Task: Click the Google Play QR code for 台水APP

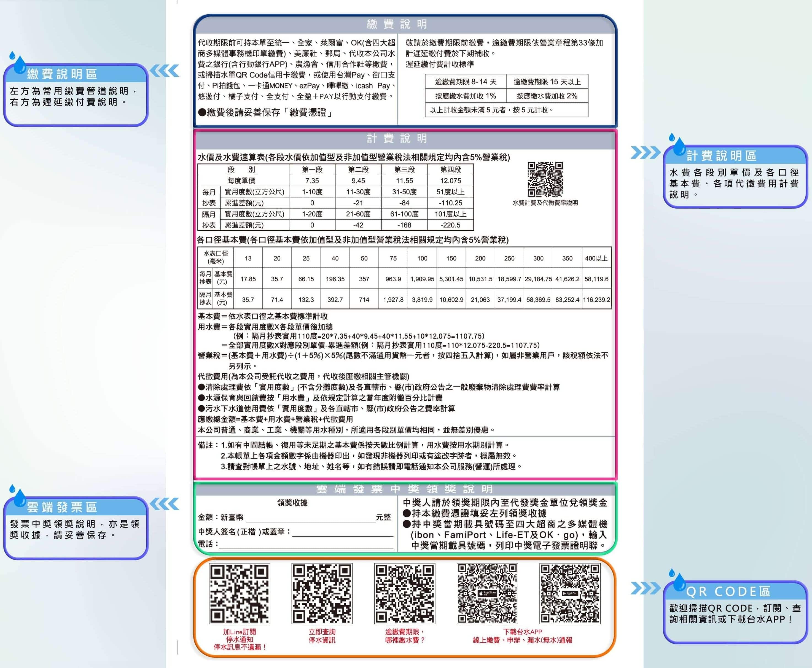Action: tap(570, 594)
